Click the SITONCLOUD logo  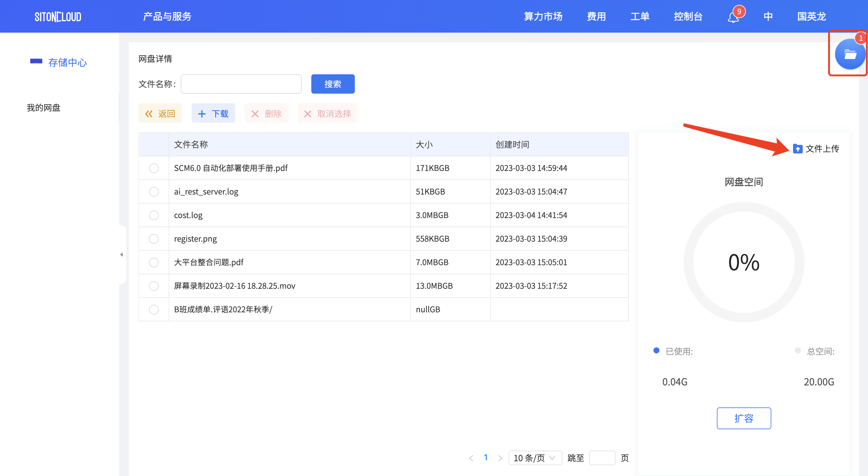pyautogui.click(x=58, y=17)
